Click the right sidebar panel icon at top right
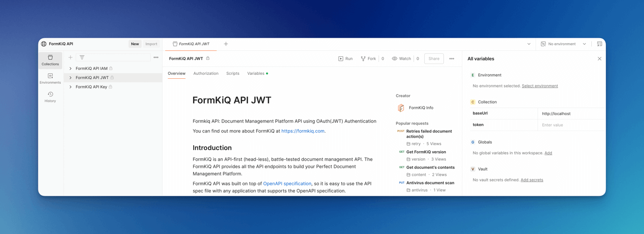Image resolution: width=644 pixels, height=234 pixels. tap(600, 44)
